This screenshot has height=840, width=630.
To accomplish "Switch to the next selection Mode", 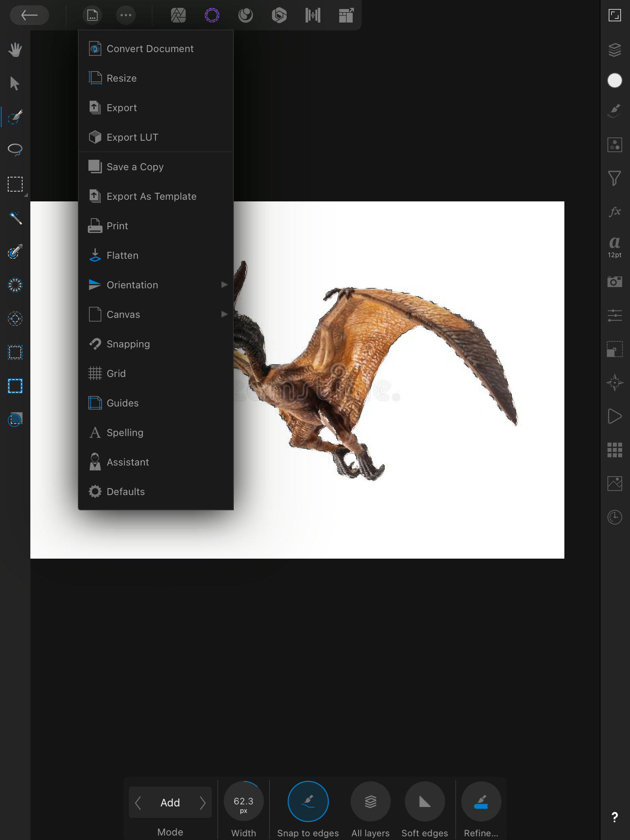I will click(x=202, y=803).
